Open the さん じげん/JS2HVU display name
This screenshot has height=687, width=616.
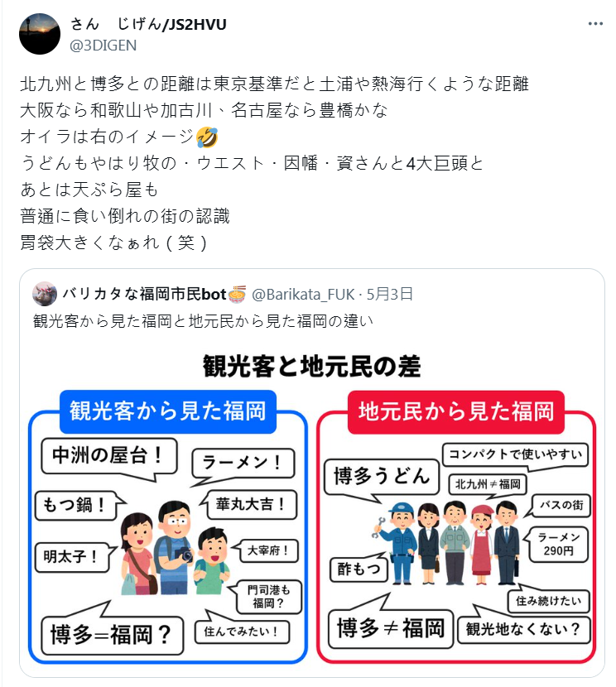pyautogui.click(x=148, y=24)
